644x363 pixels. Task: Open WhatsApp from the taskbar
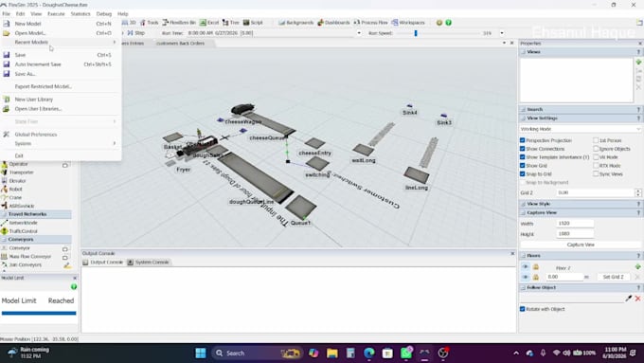point(406,354)
